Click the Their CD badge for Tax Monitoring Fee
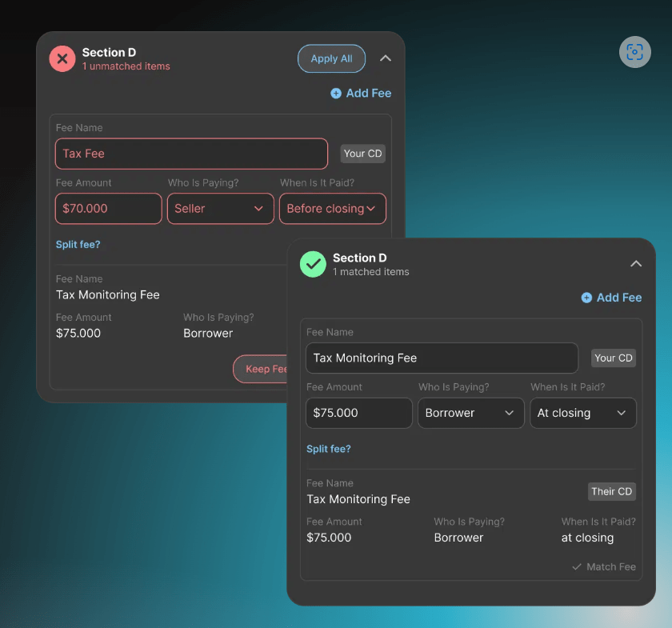This screenshot has width=672, height=628. pyautogui.click(x=611, y=491)
